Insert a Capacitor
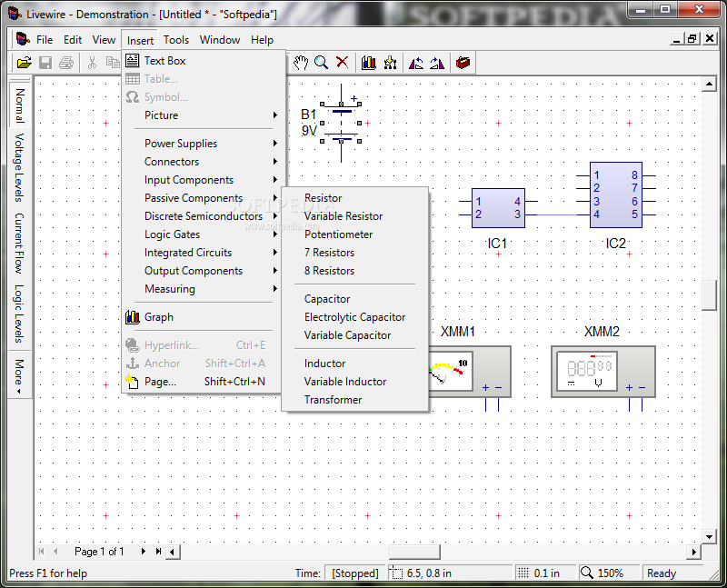This screenshot has width=727, height=588. click(354, 299)
